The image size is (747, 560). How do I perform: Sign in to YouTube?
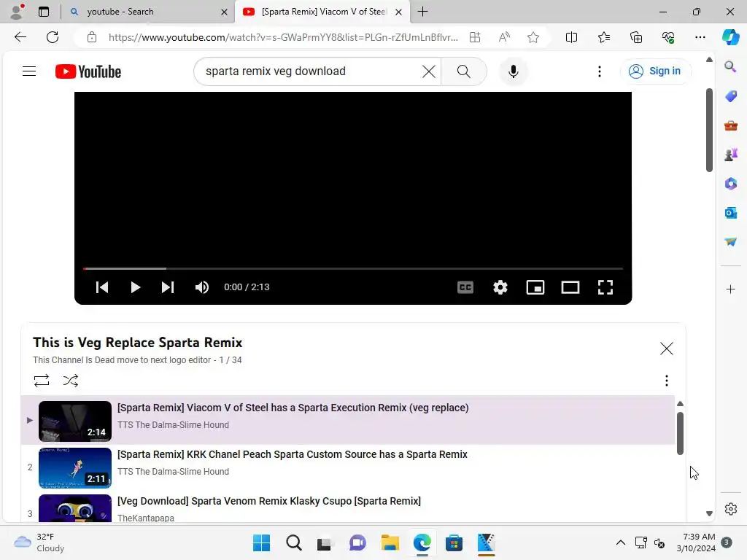click(x=656, y=71)
